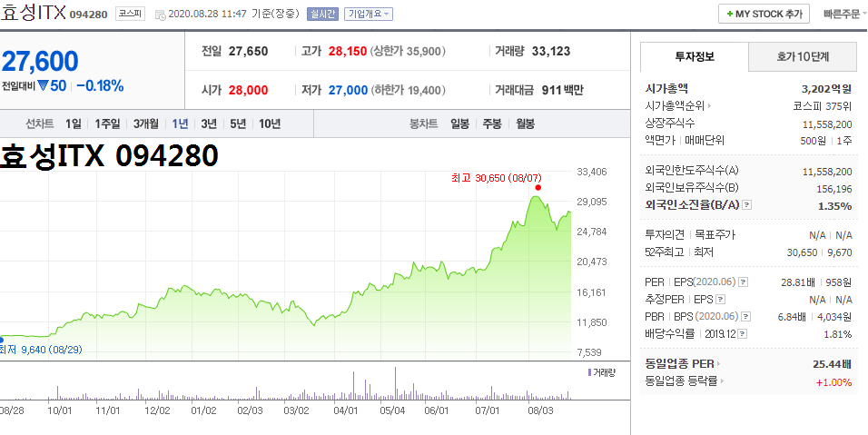Click the help icon beside 추정PER EPS
This screenshot has height=435, width=868.
coord(720,300)
